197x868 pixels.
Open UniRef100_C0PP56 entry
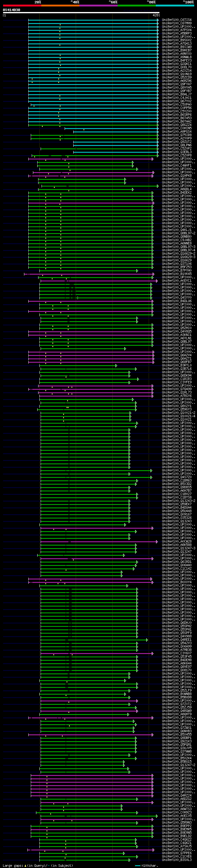pos(177,108)
